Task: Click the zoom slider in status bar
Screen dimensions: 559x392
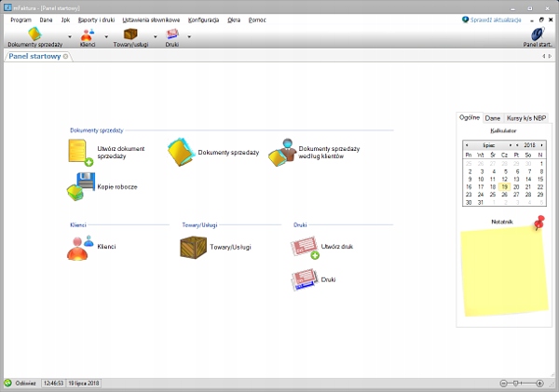Action: [x=525, y=383]
